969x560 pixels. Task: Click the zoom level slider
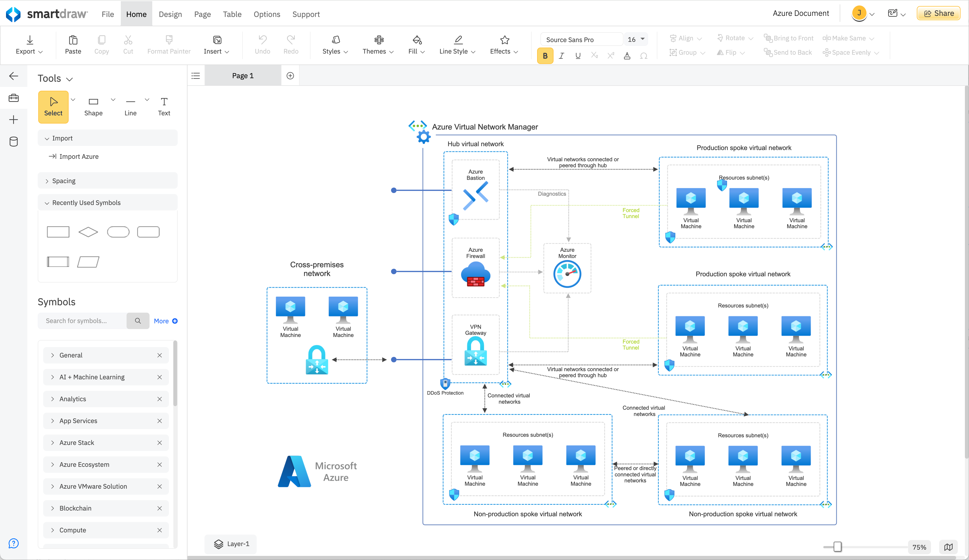pyautogui.click(x=837, y=547)
